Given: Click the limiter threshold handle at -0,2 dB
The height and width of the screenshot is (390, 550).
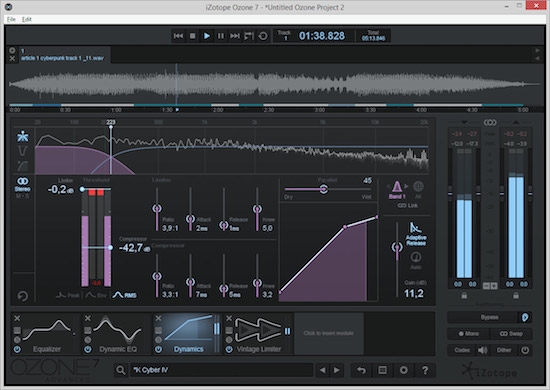Looking at the screenshot, I should coord(82,189).
